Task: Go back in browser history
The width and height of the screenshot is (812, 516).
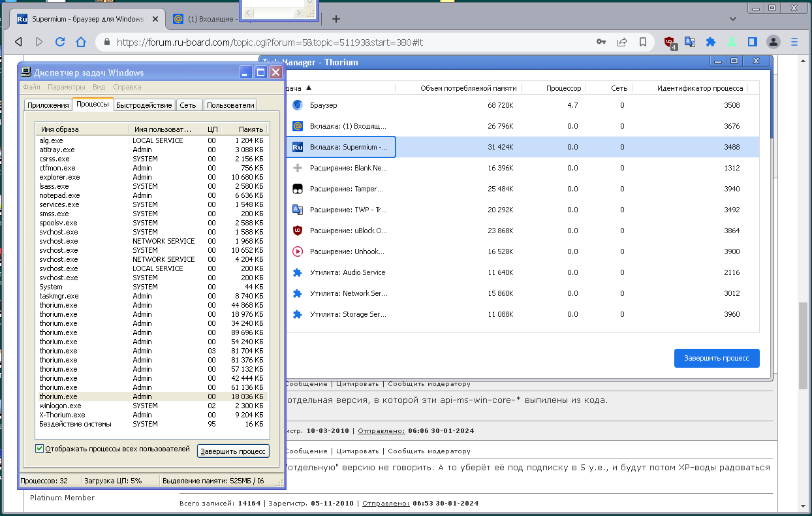Action: click(x=19, y=42)
